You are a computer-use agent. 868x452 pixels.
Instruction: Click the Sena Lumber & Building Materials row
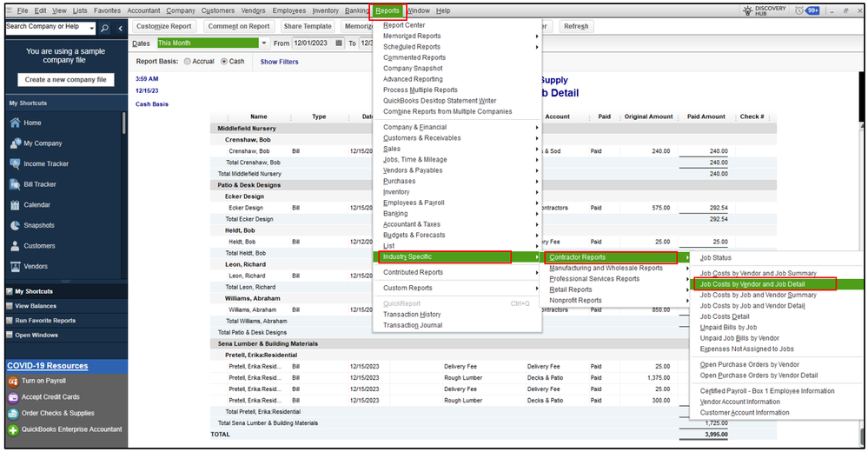[493, 344]
